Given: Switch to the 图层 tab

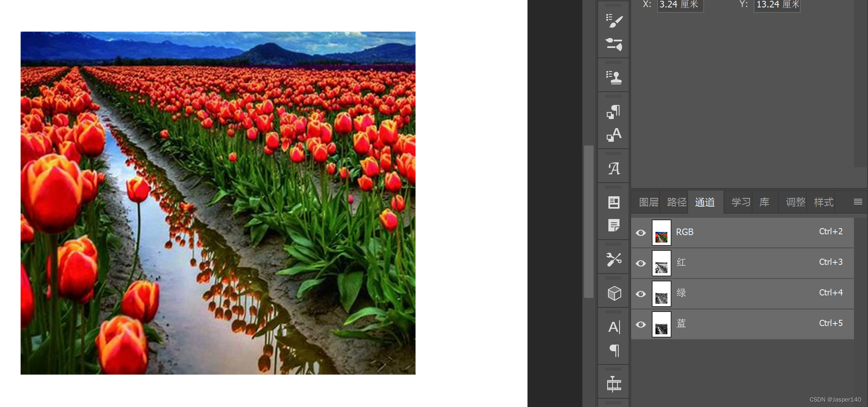Looking at the screenshot, I should point(648,202).
